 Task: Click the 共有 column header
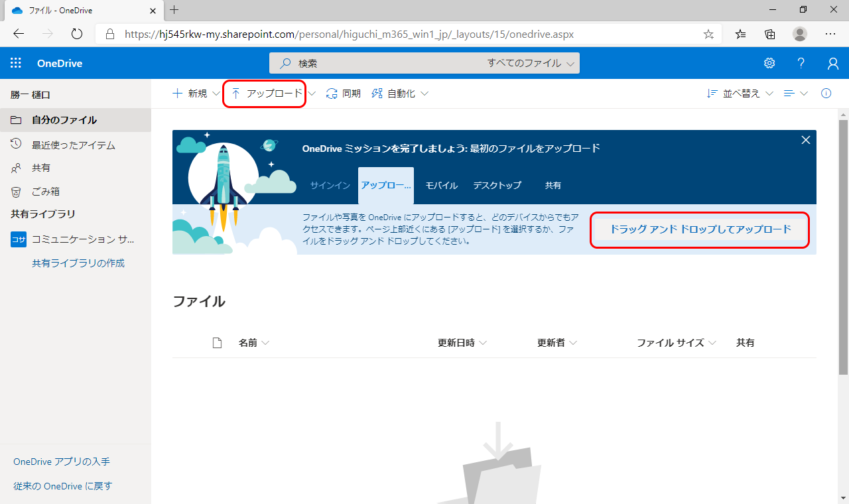tap(746, 343)
